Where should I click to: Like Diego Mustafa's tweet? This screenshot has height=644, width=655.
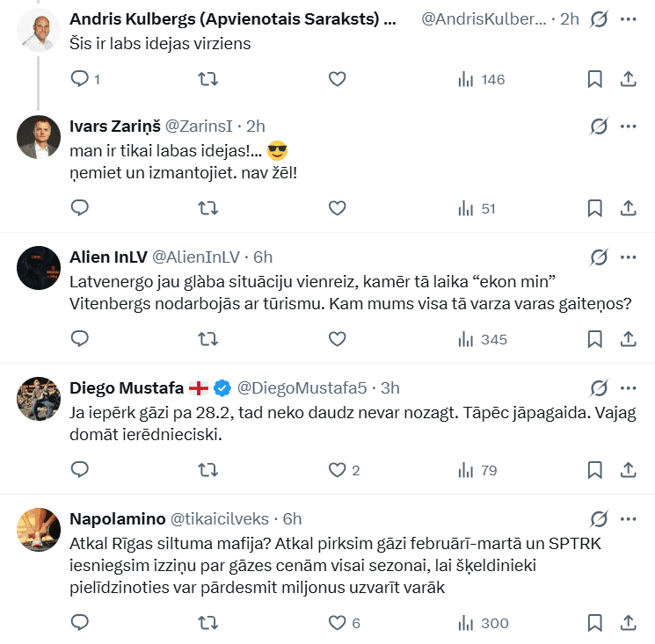click(x=337, y=470)
